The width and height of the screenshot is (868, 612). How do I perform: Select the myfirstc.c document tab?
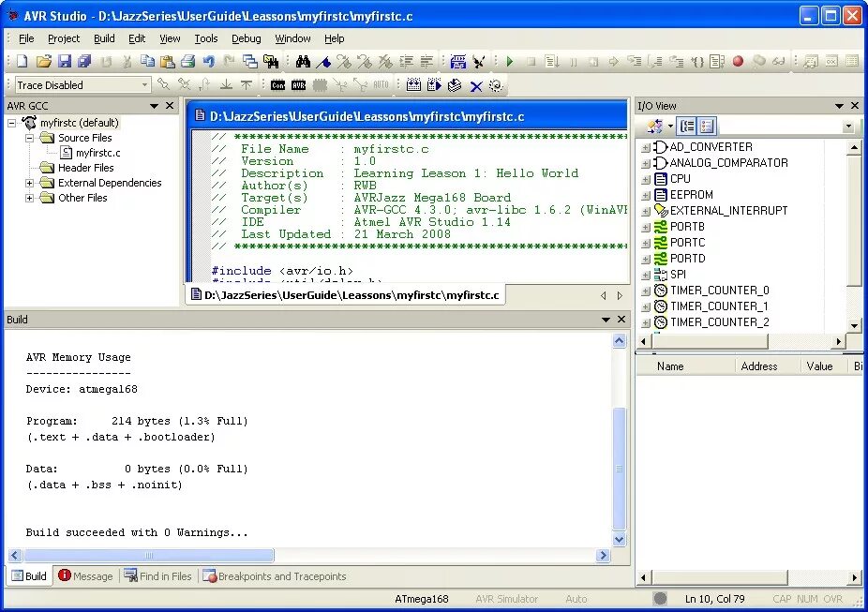pos(345,295)
